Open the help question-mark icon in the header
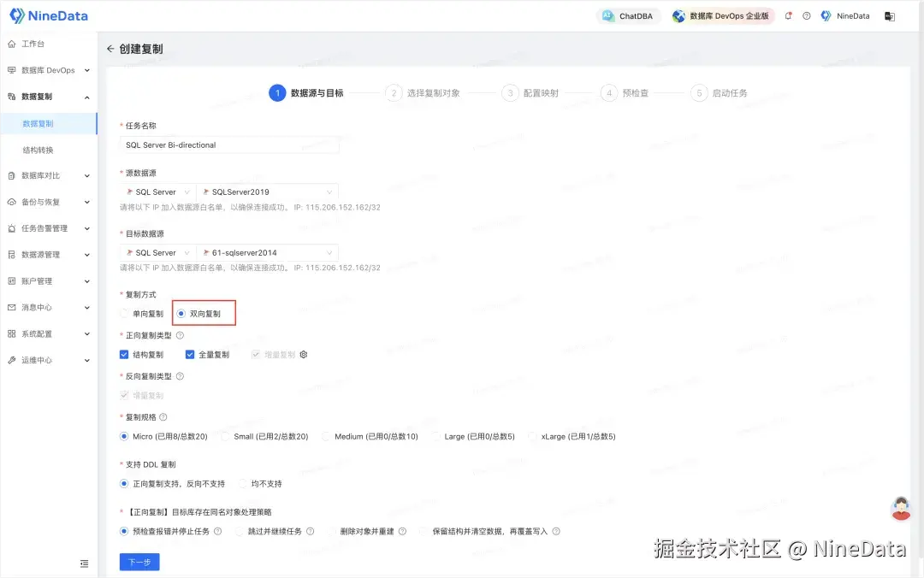This screenshot has height=578, width=924. click(x=805, y=15)
